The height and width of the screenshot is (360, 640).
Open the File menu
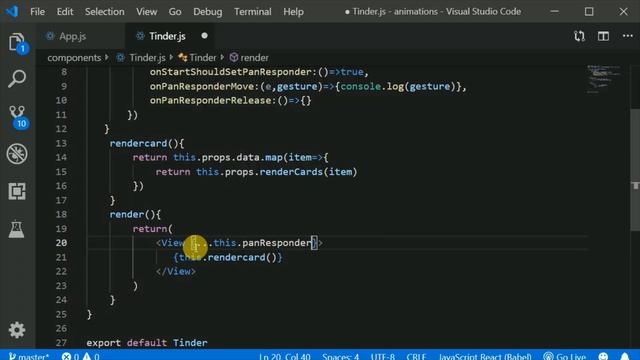tap(37, 11)
